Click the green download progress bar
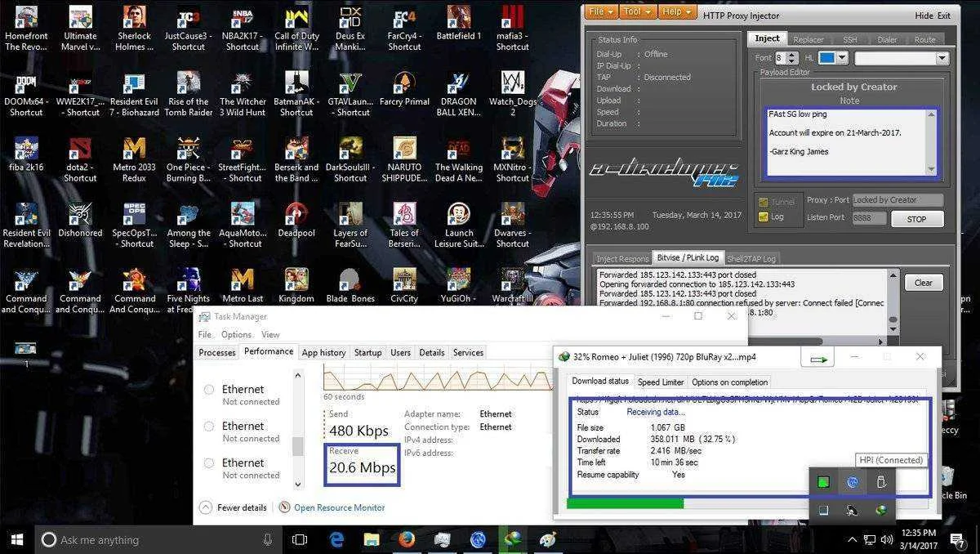Image resolution: width=980 pixels, height=554 pixels. pyautogui.click(x=625, y=503)
